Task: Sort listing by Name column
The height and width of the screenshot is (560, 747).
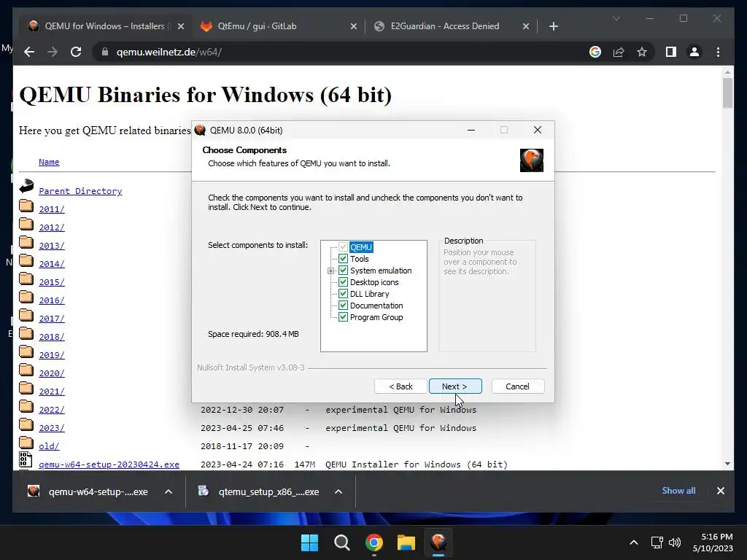Action: click(49, 162)
